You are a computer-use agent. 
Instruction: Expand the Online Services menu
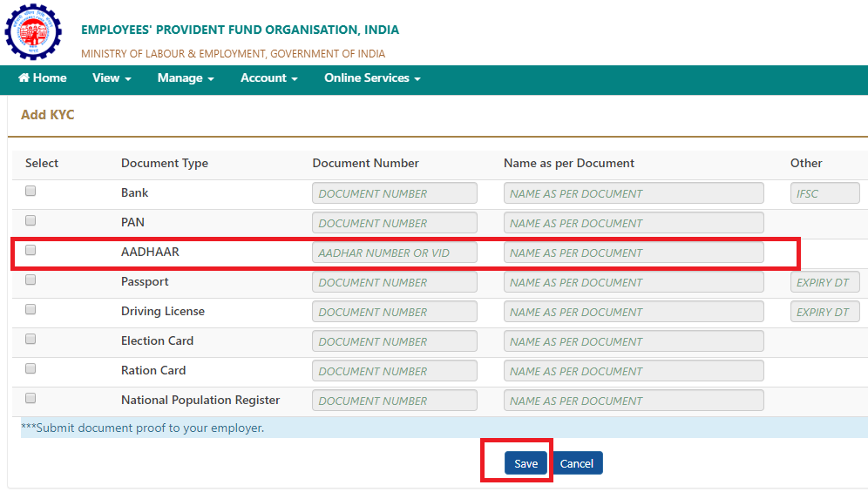point(372,78)
